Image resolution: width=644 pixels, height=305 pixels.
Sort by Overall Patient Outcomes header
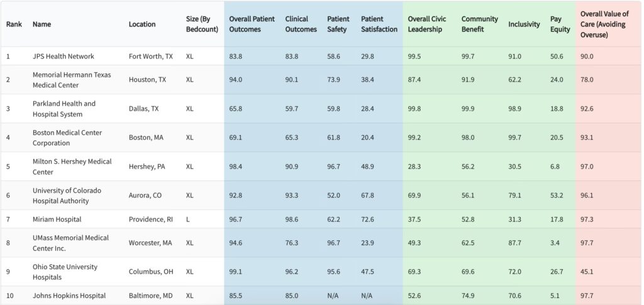252,24
